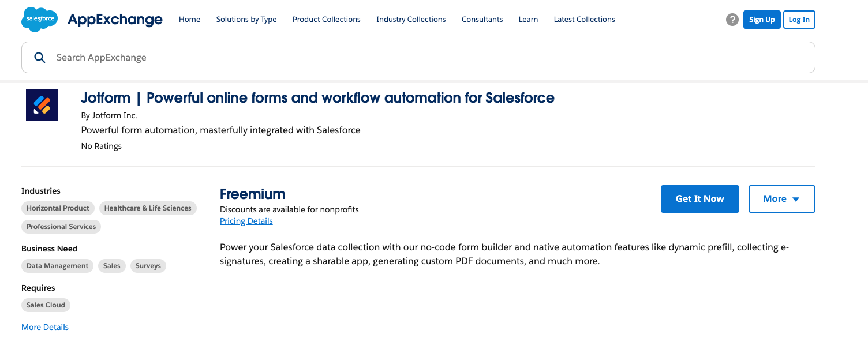Expand the More dropdown button
The image size is (868, 353).
(782, 199)
